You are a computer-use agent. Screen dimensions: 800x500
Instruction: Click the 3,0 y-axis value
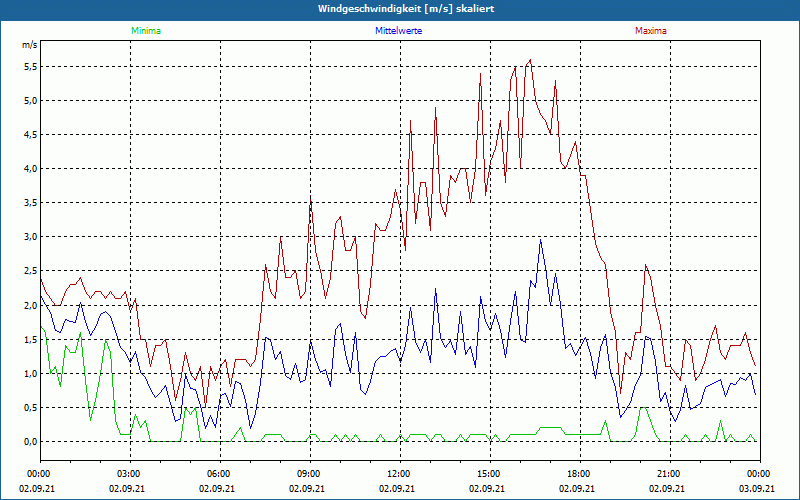(31, 237)
